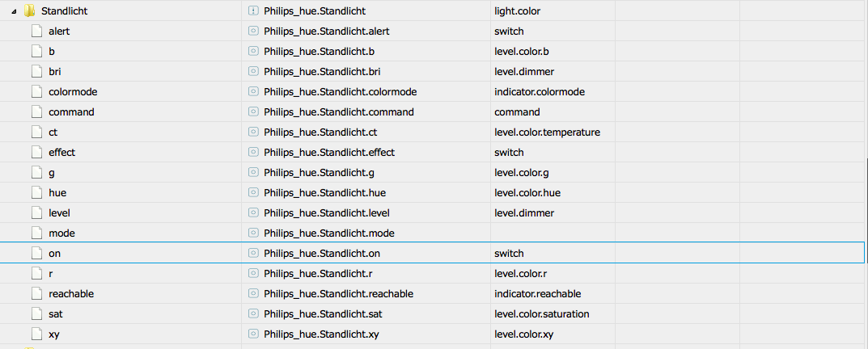Click the yellow Standlicht folder icon
Image resolution: width=868 pixels, height=349 pixels.
click(x=29, y=11)
